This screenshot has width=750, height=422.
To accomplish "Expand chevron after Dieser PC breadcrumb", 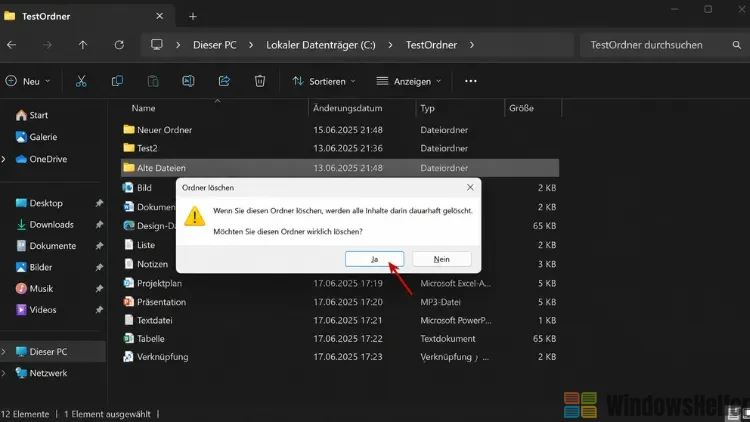I will click(x=251, y=45).
